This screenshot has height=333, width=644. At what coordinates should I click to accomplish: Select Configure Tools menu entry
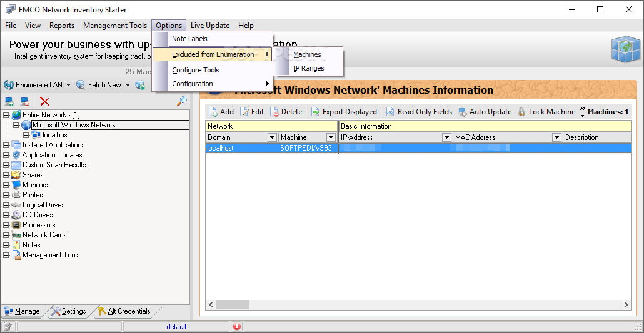click(x=211, y=70)
